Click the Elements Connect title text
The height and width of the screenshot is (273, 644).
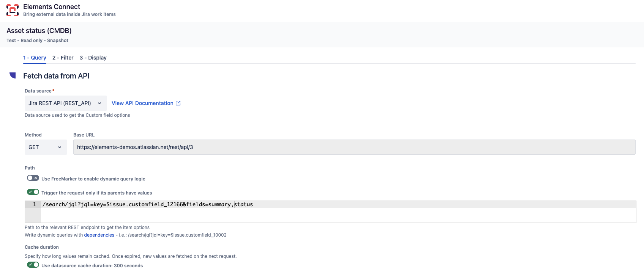(x=52, y=7)
